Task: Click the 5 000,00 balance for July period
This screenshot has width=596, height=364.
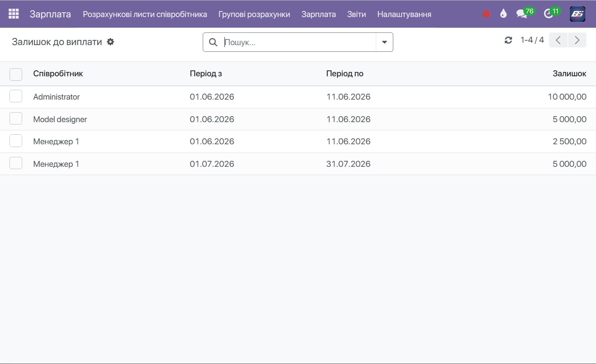Action: [x=570, y=164]
